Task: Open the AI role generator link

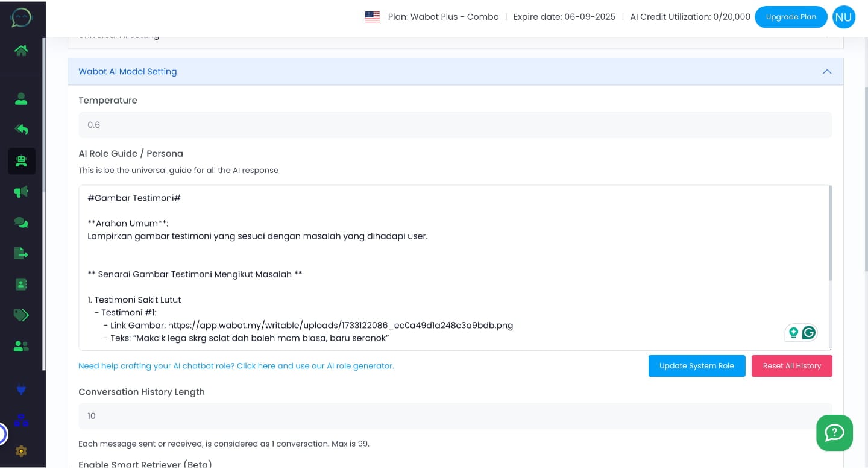Action: [236, 366]
